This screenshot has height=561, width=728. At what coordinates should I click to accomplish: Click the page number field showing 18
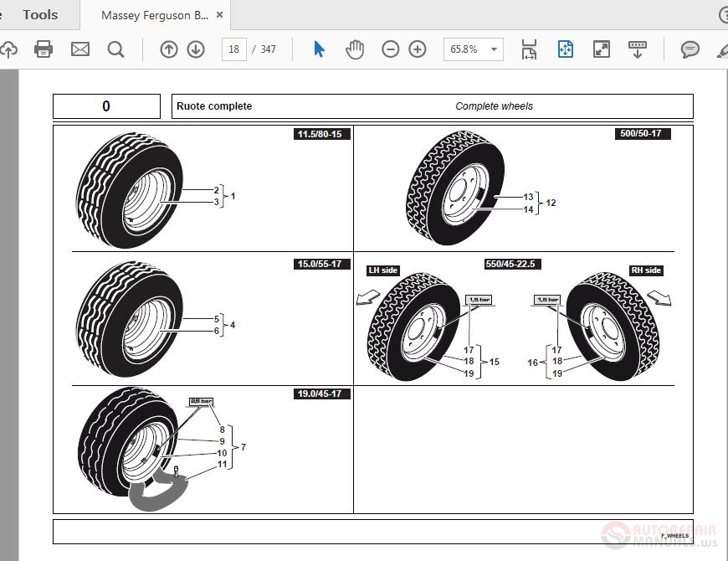tap(234, 49)
